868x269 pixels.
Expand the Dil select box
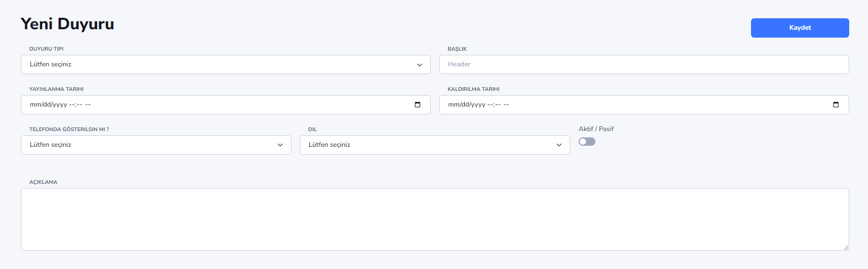pos(435,145)
